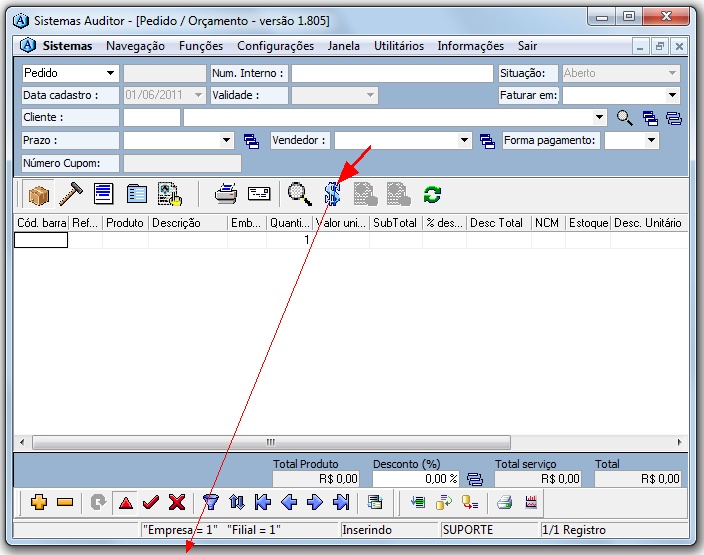Click the first stacked-windows icon beside Cliente magnifier
The image size is (704, 555).
click(x=650, y=118)
